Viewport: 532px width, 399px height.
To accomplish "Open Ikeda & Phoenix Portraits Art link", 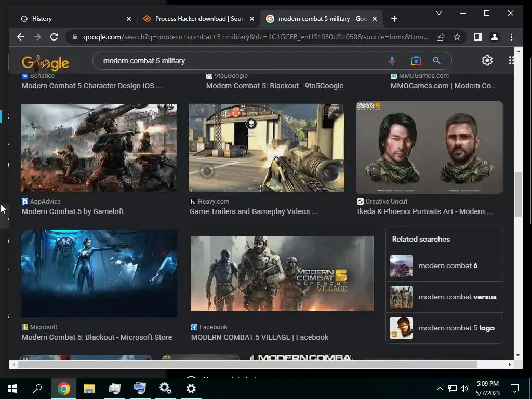I will point(425,211).
